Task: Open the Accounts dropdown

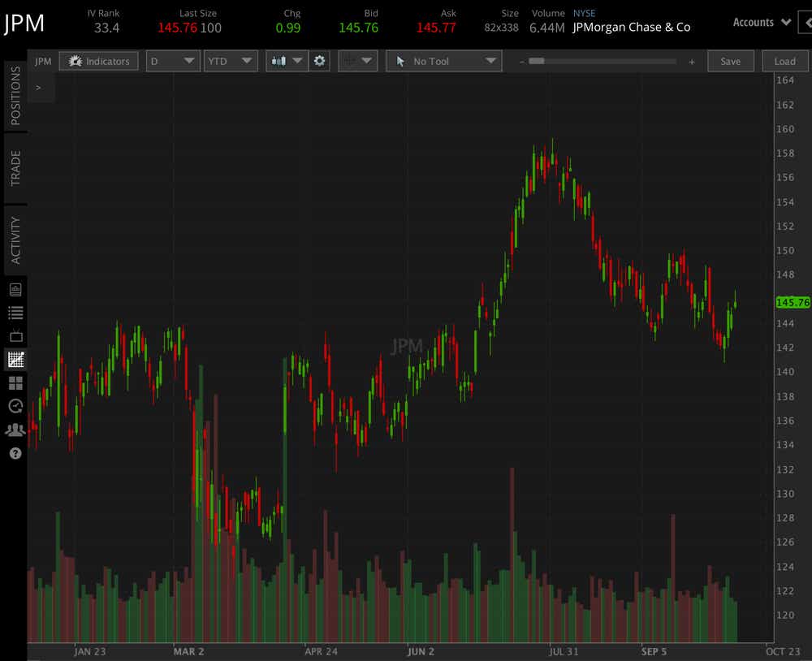Action: tap(760, 23)
